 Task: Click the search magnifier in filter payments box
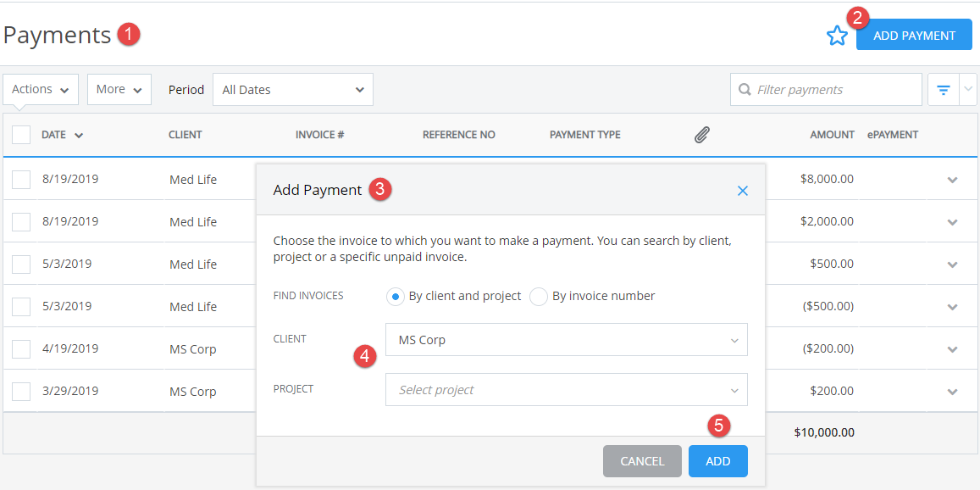point(745,89)
